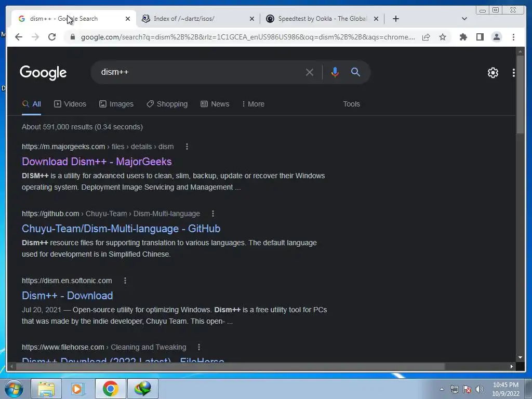Screen dimensions: 532x399
Task: Click the dism++ search input field
Action: 200,72
